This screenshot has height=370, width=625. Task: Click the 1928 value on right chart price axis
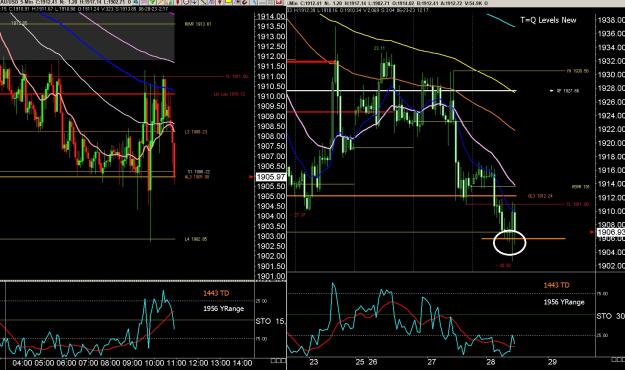pyautogui.click(x=611, y=88)
